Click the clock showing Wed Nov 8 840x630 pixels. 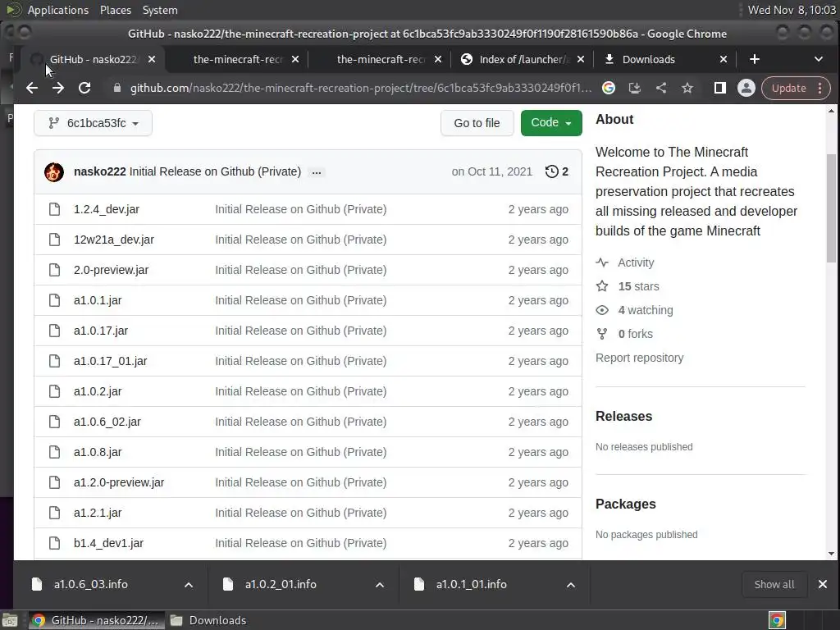[792, 10]
